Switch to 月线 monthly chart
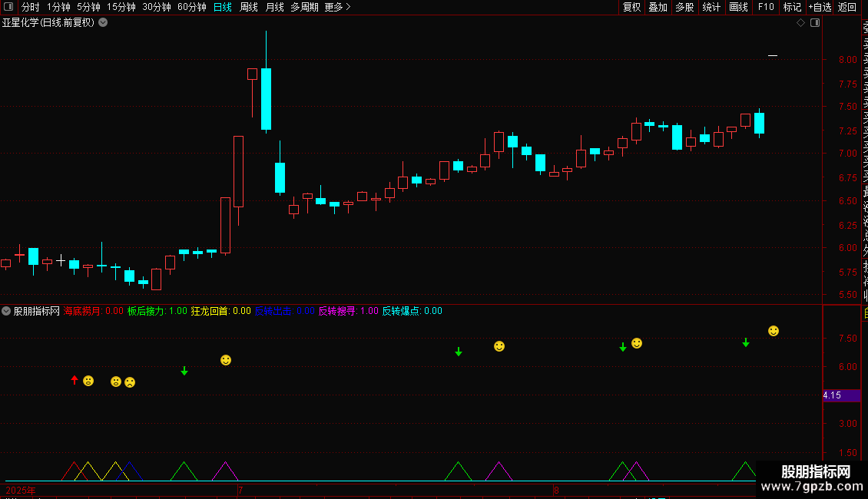The height and width of the screenshot is (499, 868). (274, 7)
